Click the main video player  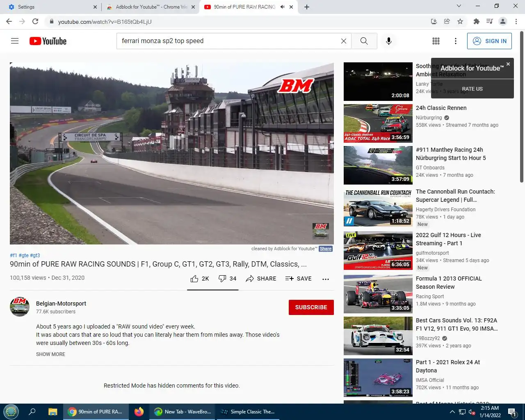tap(172, 153)
